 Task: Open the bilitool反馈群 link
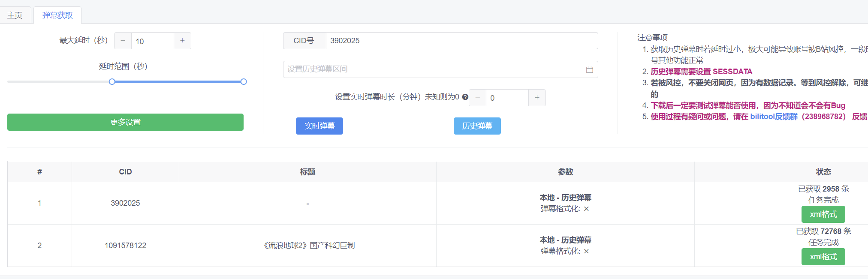coord(774,117)
